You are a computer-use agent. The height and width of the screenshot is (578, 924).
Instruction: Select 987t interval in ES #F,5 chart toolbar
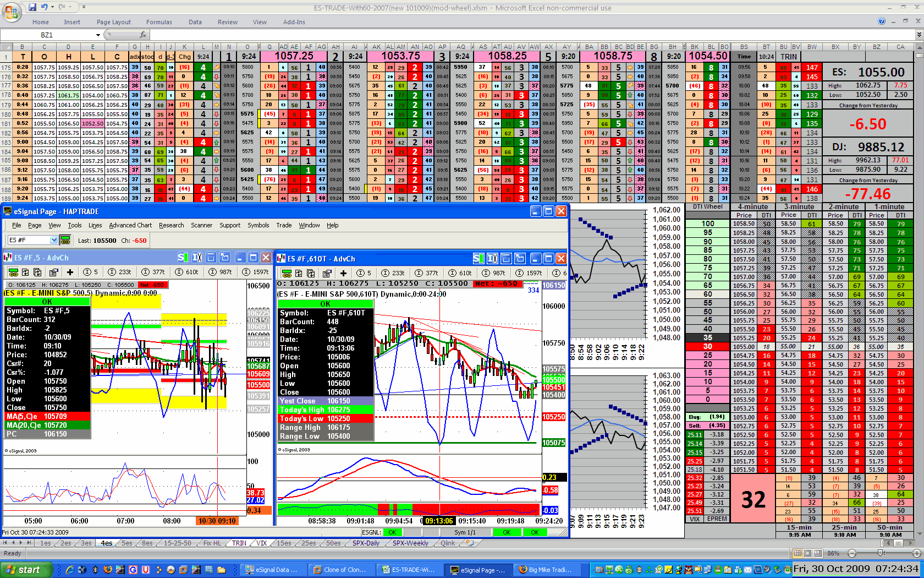221,272
